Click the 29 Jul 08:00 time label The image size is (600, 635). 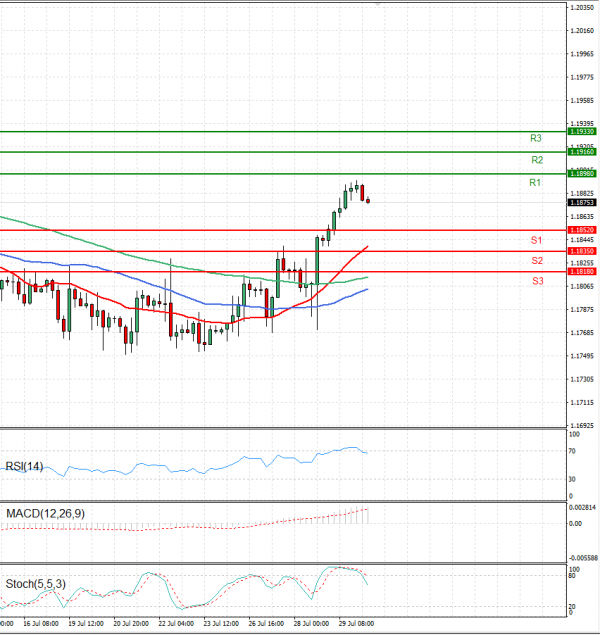click(356, 624)
